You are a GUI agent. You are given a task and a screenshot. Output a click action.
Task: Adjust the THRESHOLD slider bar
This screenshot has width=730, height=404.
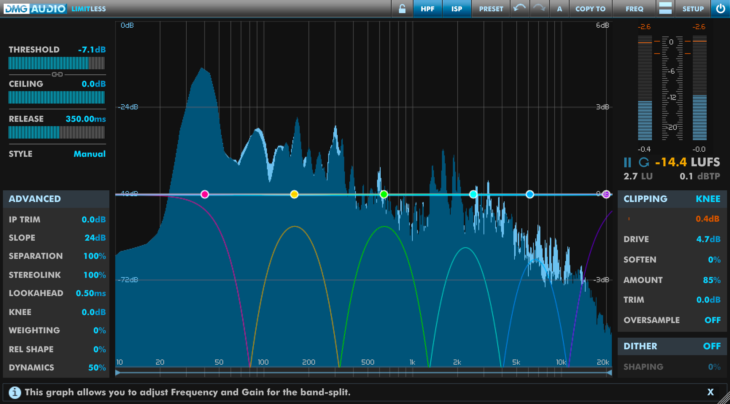tap(56, 63)
